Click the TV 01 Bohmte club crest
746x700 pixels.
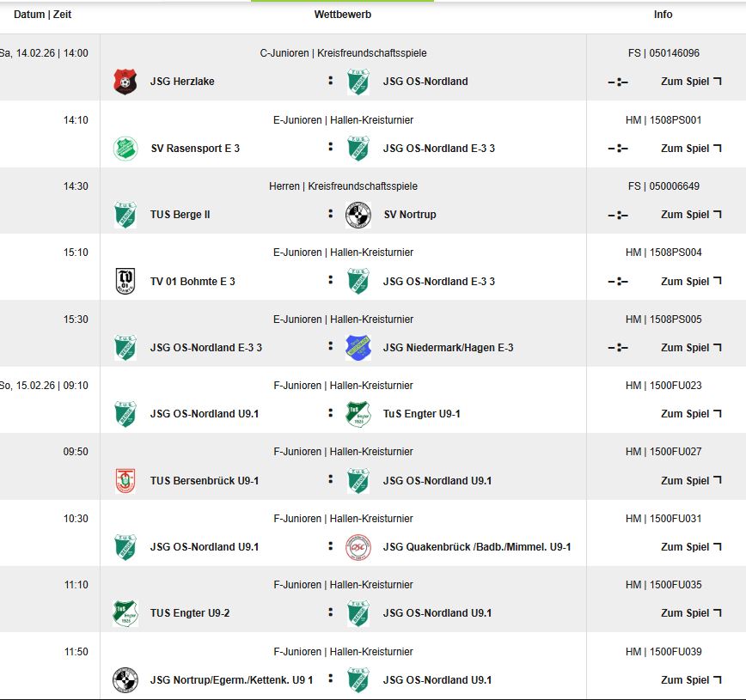125,281
